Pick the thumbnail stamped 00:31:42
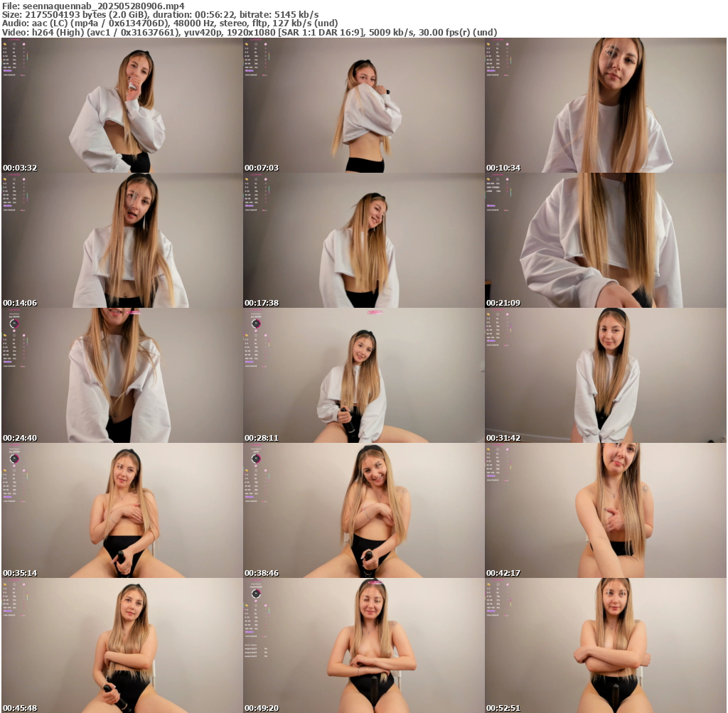This screenshot has width=728, height=713. click(606, 375)
